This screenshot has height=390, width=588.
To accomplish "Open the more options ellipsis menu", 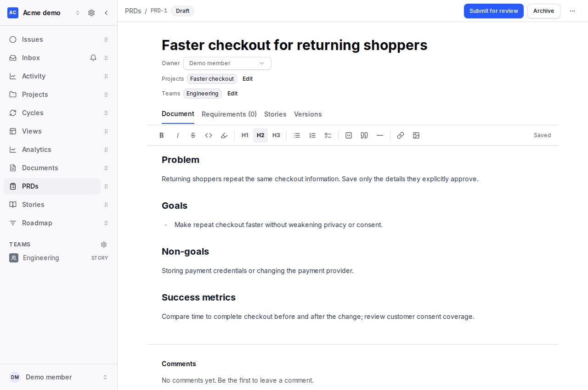I will point(572,11).
